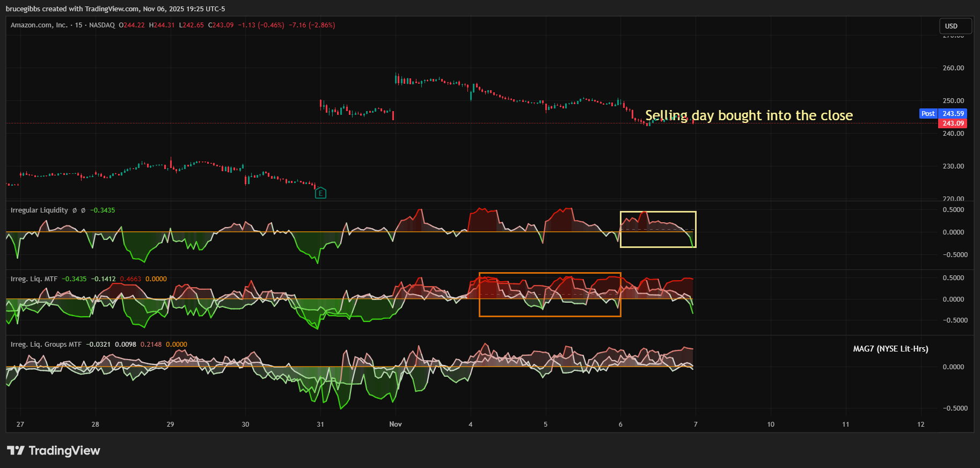Click the blue 243.59 post-market price tag
Image resolution: width=980 pixels, height=468 pixels.
[x=953, y=114]
